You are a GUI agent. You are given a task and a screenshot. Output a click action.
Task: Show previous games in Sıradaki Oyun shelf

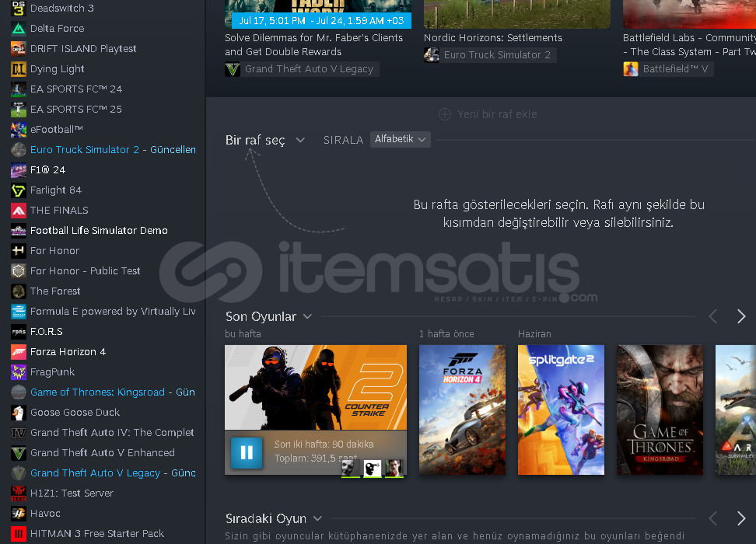[x=713, y=518]
